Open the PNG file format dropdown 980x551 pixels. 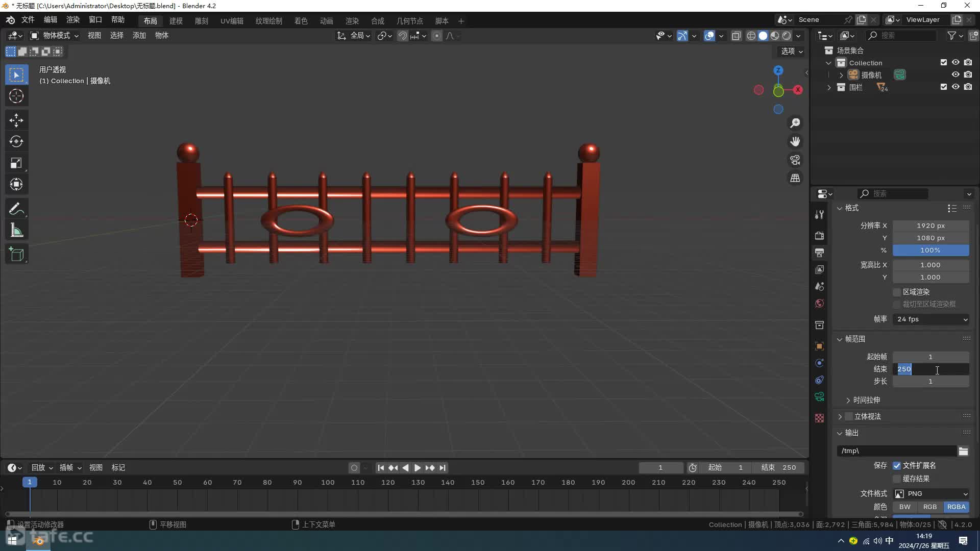pyautogui.click(x=931, y=494)
